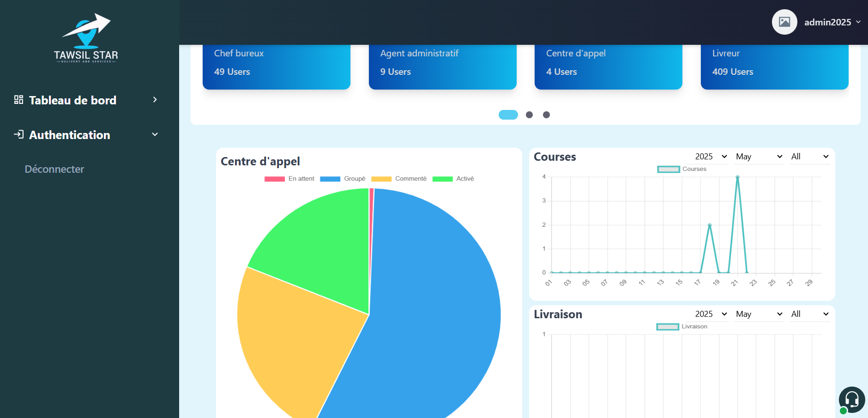Viewport: 868px width, 418px height.
Task: Go to the second carousel page dot
Action: (529, 115)
